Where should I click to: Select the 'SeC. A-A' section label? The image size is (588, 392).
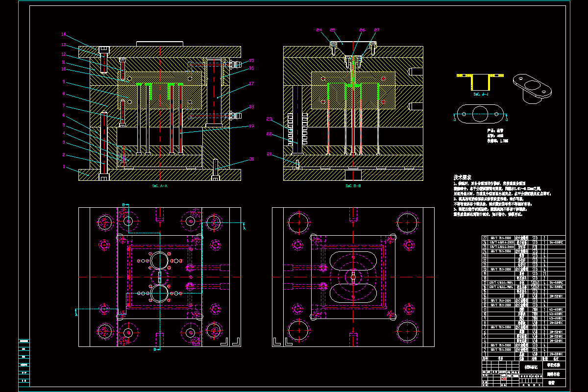click(160, 186)
